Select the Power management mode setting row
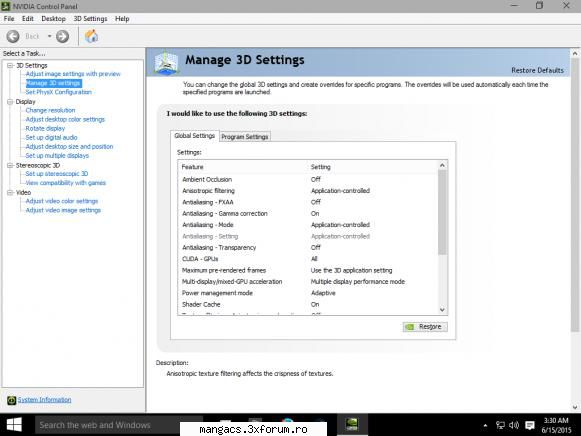581x436 pixels. [x=308, y=293]
